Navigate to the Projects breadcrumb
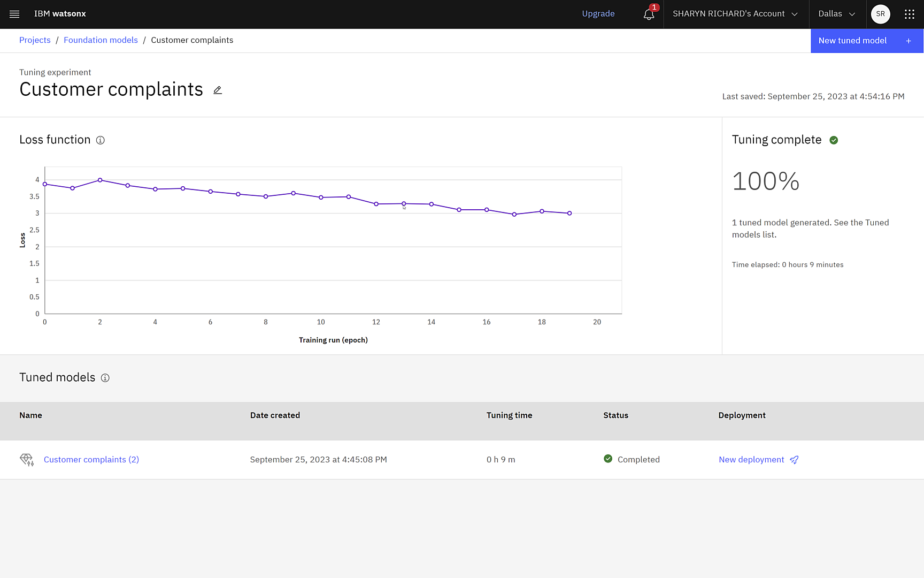 pos(35,40)
